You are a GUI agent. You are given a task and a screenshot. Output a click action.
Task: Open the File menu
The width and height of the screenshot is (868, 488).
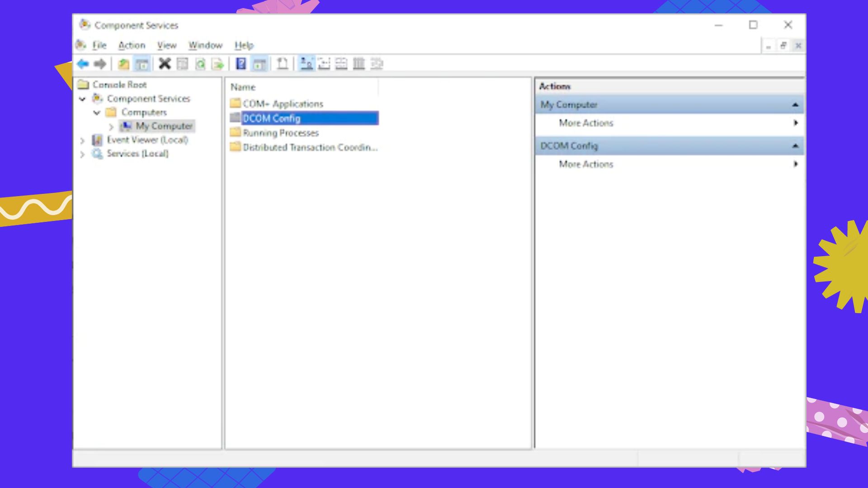tap(99, 45)
